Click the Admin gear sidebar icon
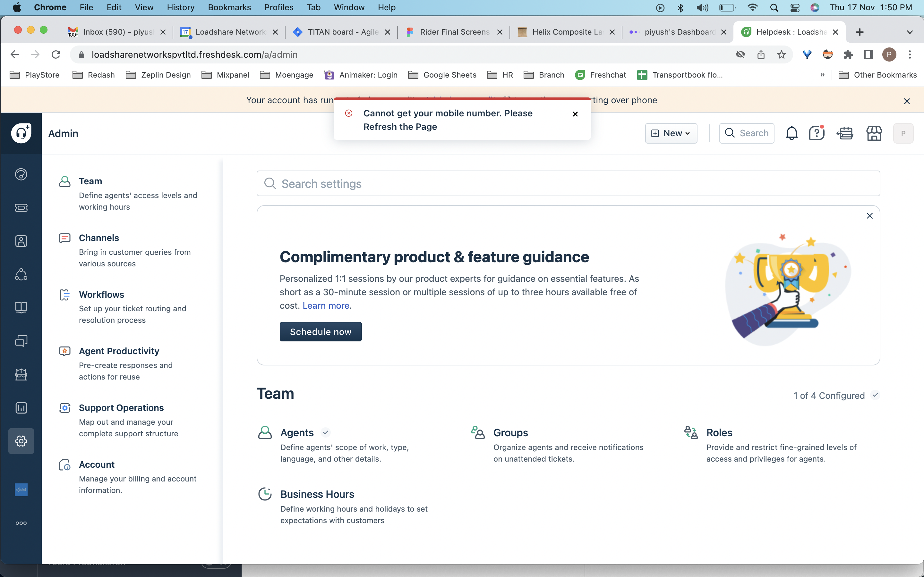This screenshot has width=924, height=577. pyautogui.click(x=21, y=441)
